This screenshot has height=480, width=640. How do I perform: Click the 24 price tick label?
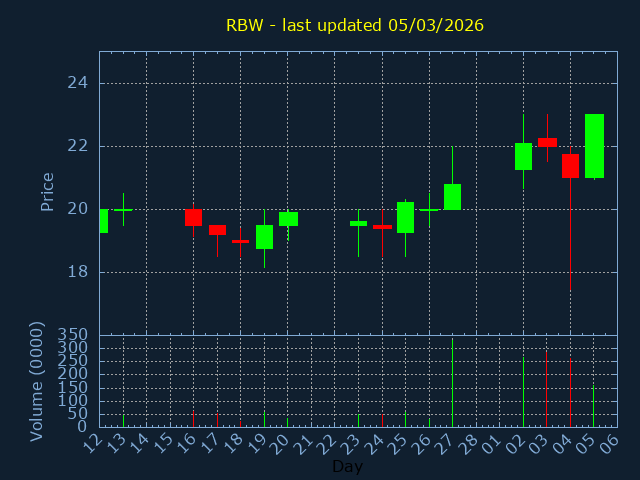click(x=77, y=83)
